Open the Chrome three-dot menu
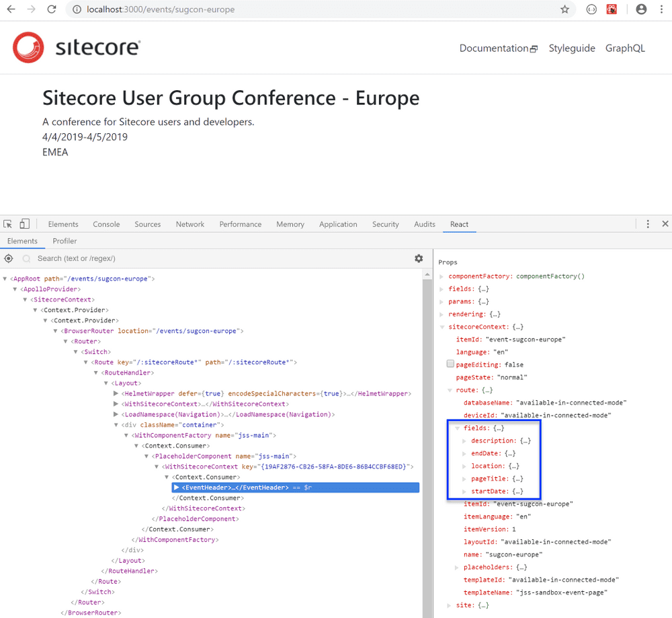Screen dimensions: 672x618 tap(662, 9)
